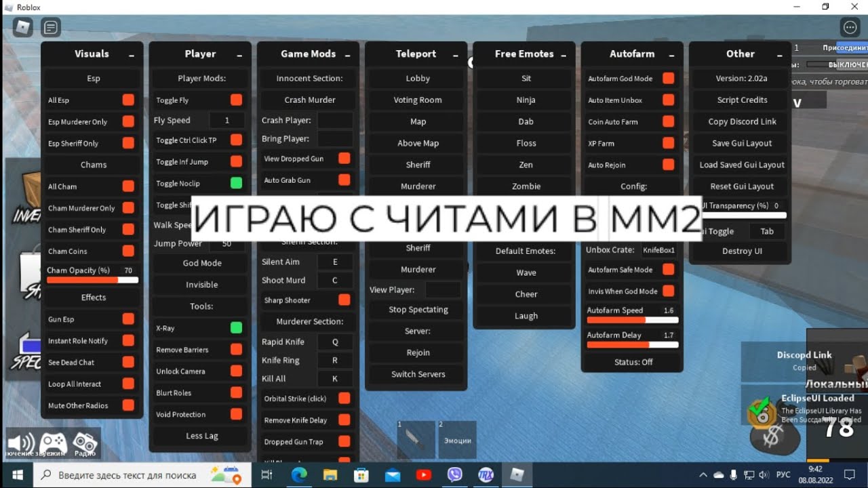The height and width of the screenshot is (488, 868).
Task: Teleport to Voting Room
Action: pyautogui.click(x=418, y=100)
